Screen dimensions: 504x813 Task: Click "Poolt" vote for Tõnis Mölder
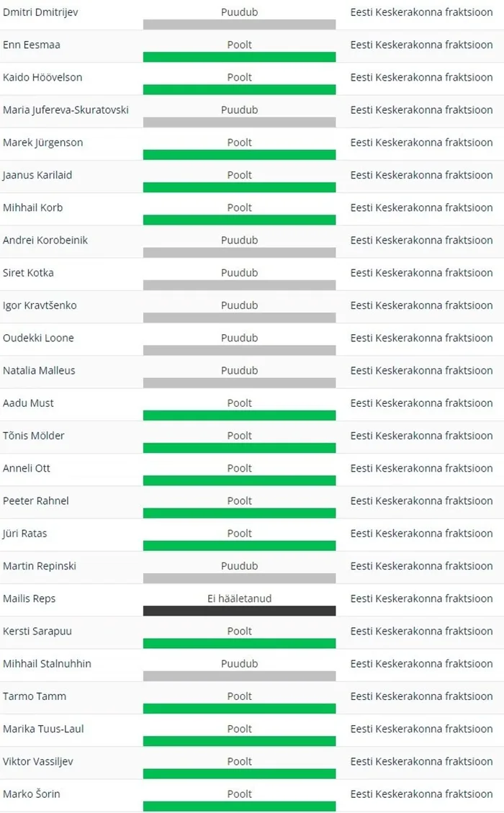239,436
